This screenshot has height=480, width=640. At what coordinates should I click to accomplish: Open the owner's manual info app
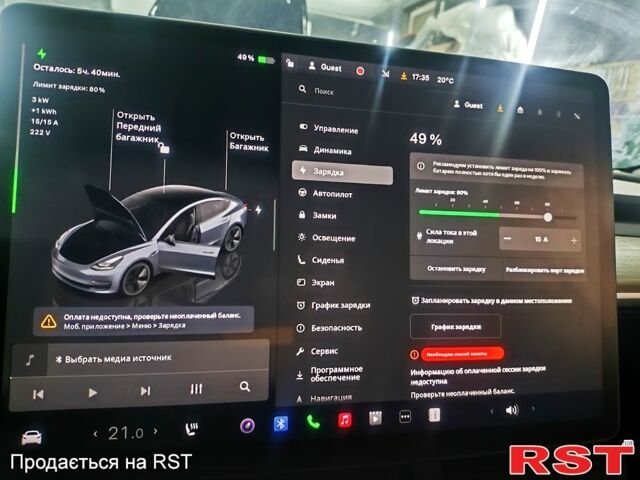[434, 415]
